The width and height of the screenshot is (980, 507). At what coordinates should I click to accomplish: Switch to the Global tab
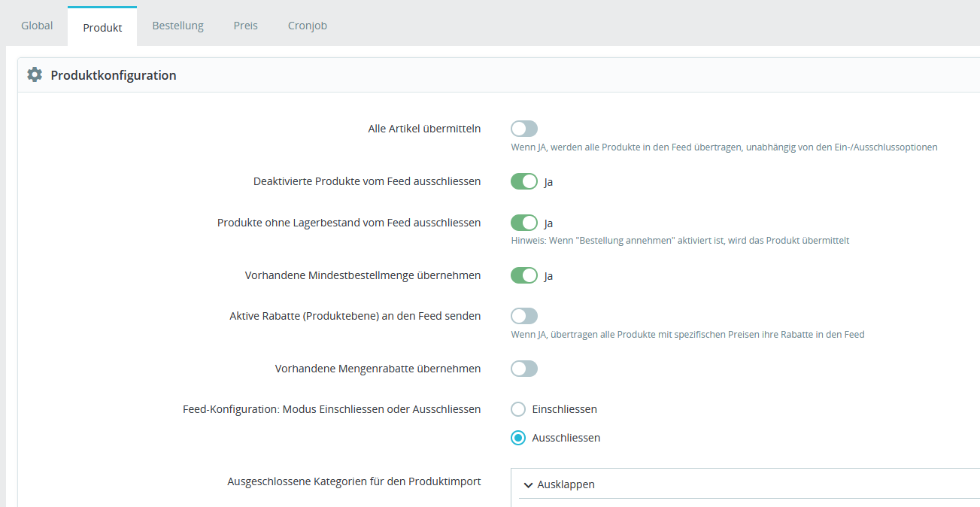point(37,26)
